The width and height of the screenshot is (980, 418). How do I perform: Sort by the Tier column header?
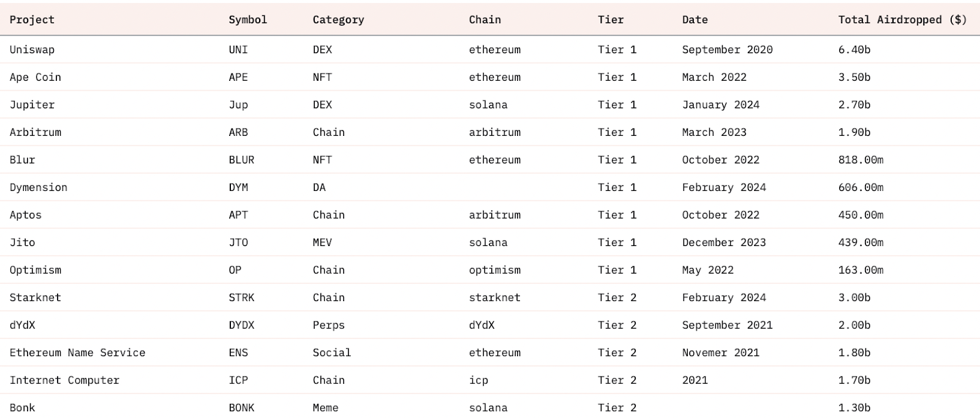coord(611,20)
